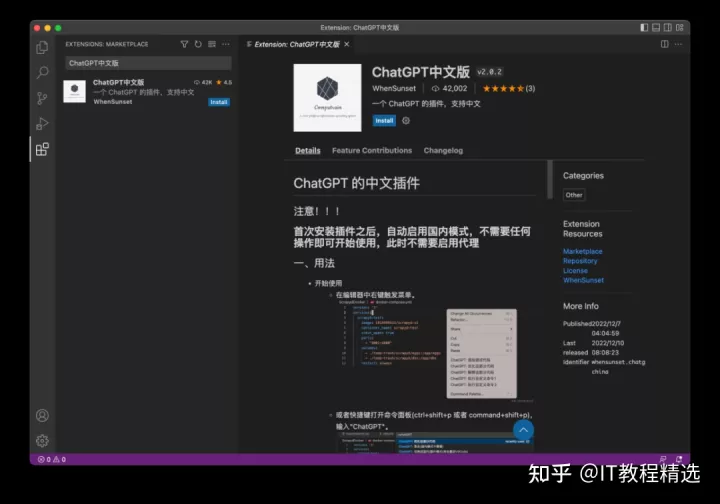Switch to the Details tab
Viewport: 720px width, 504px height.
click(x=308, y=151)
